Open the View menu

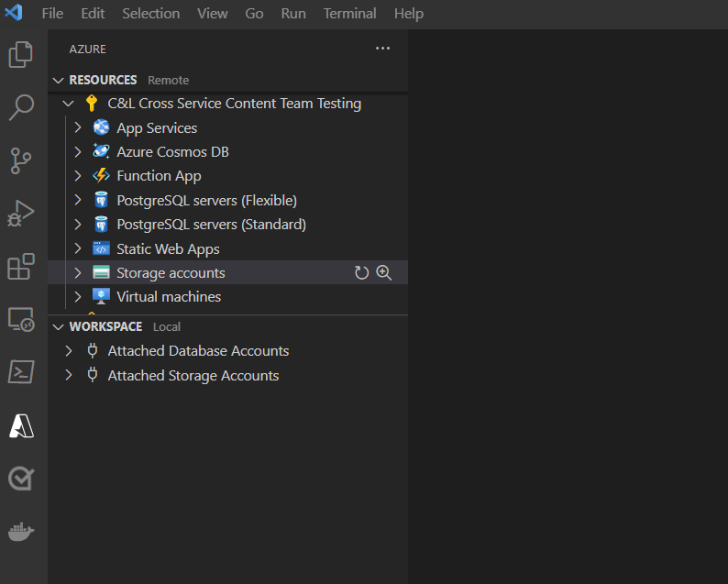[212, 14]
